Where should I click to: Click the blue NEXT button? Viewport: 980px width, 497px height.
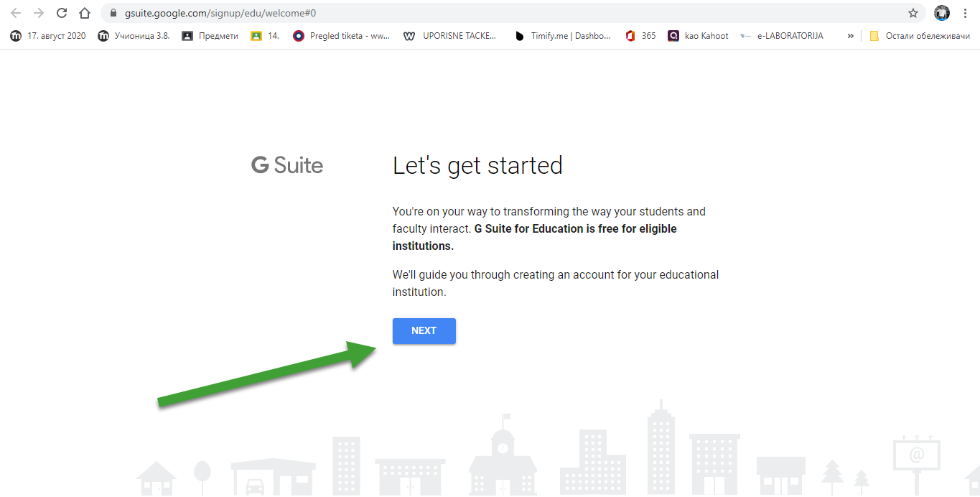click(424, 331)
